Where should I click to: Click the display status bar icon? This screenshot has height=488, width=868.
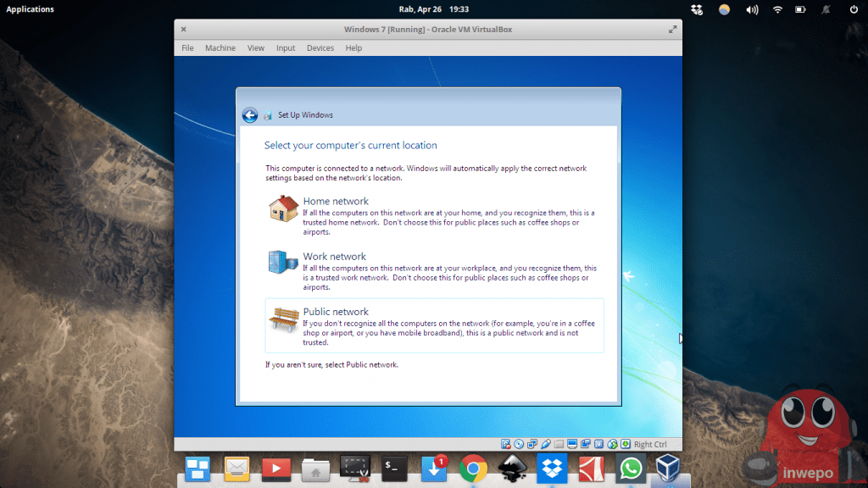tap(572, 444)
